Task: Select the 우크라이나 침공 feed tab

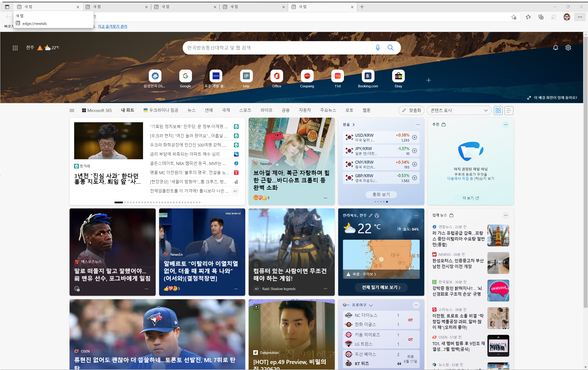Action: (x=161, y=110)
